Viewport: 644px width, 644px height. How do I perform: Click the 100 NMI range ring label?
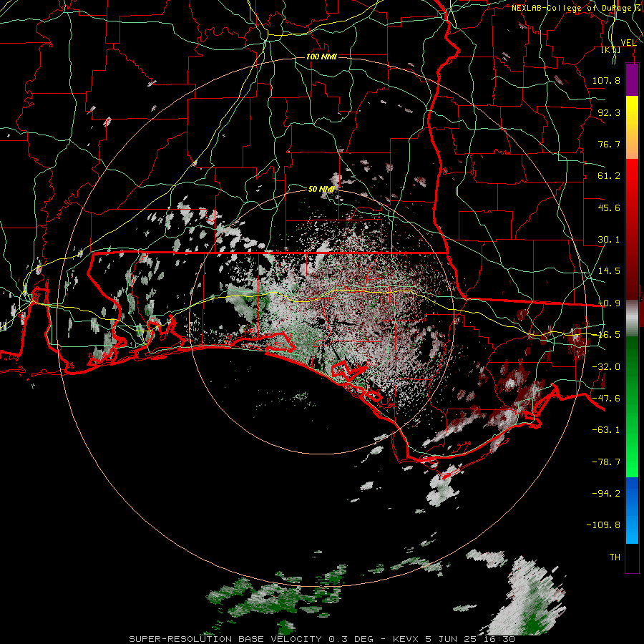pos(321,57)
